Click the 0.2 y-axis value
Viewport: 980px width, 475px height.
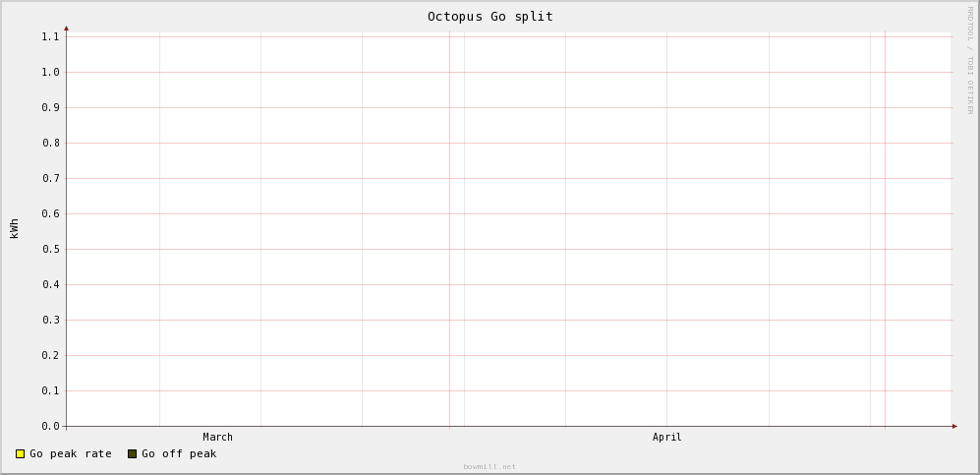pos(51,356)
